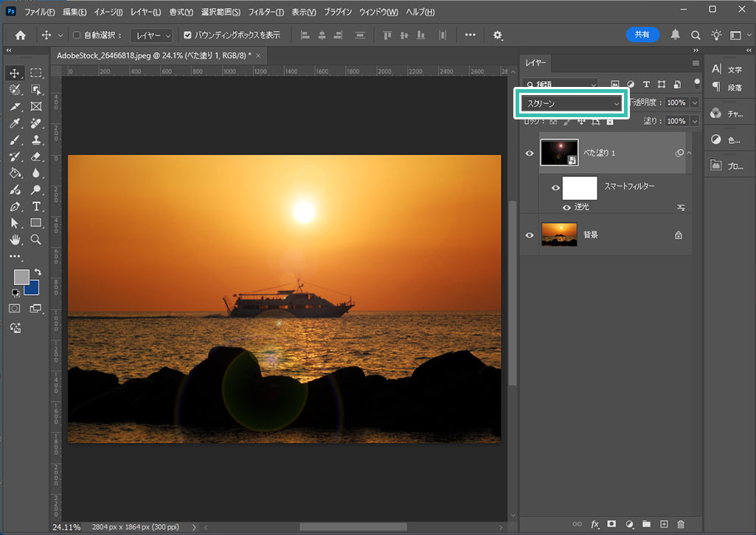Select the Zoom tool
The image size is (756, 535).
click(x=36, y=239)
